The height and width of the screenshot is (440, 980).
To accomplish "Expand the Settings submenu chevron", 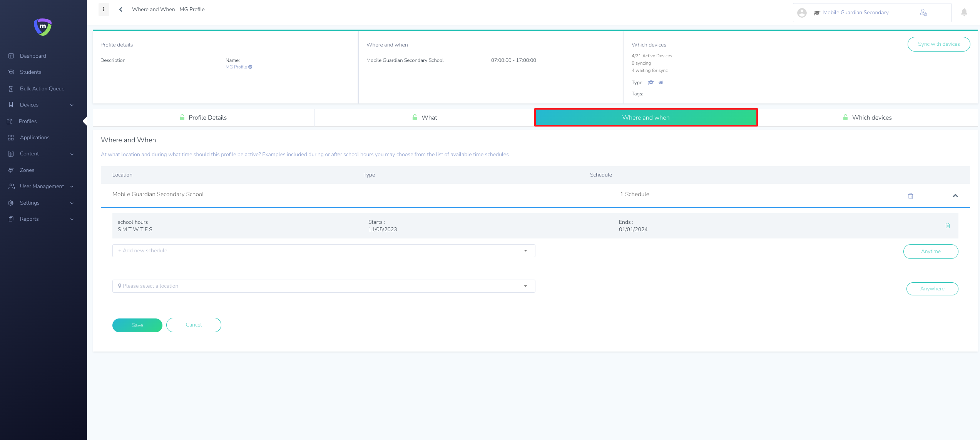I will [72, 203].
